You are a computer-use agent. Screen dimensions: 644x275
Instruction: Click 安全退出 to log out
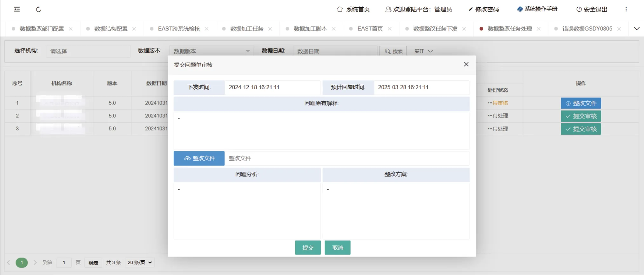click(x=592, y=9)
